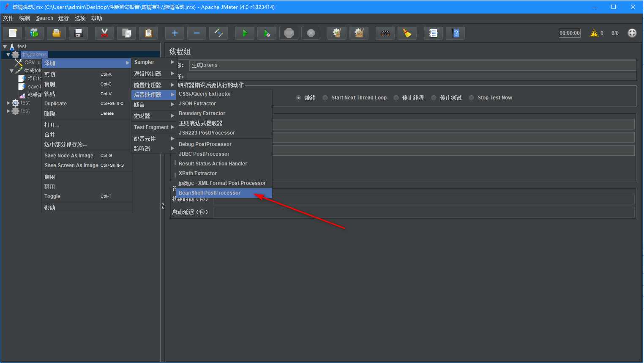Collapse the 生成tokens thread group arrow
Viewport: 644px width, 363px height.
click(x=8, y=55)
